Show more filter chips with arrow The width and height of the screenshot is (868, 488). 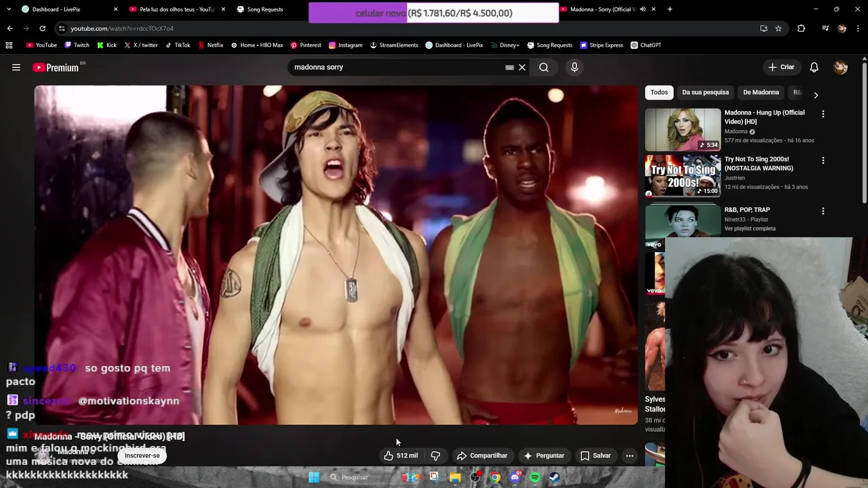[x=816, y=95]
